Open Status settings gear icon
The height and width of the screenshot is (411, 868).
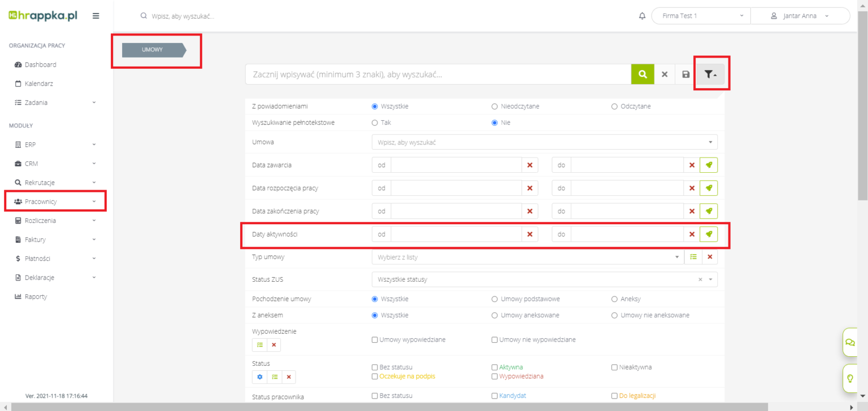point(260,377)
